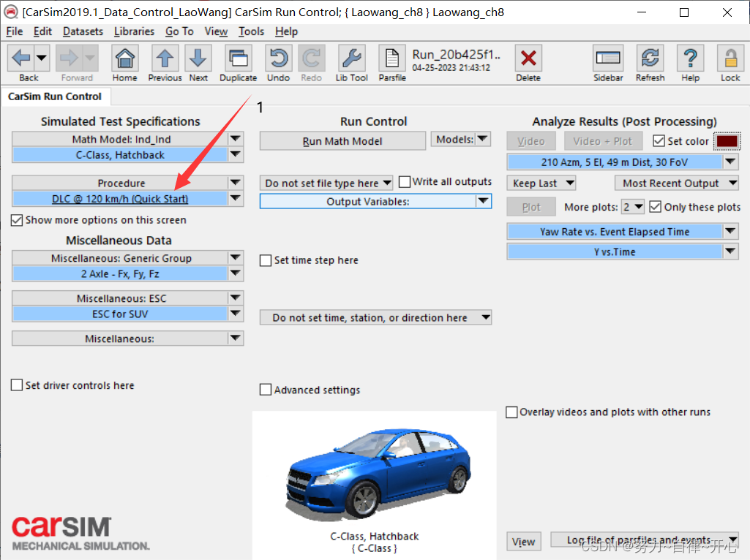Click the Lock padlock icon

coord(730,58)
